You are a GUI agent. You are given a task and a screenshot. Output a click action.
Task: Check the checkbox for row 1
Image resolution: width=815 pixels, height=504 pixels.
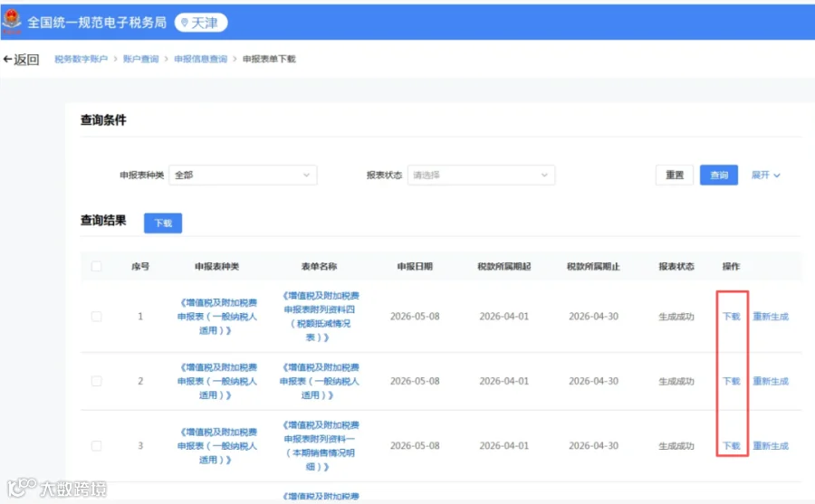(x=96, y=317)
